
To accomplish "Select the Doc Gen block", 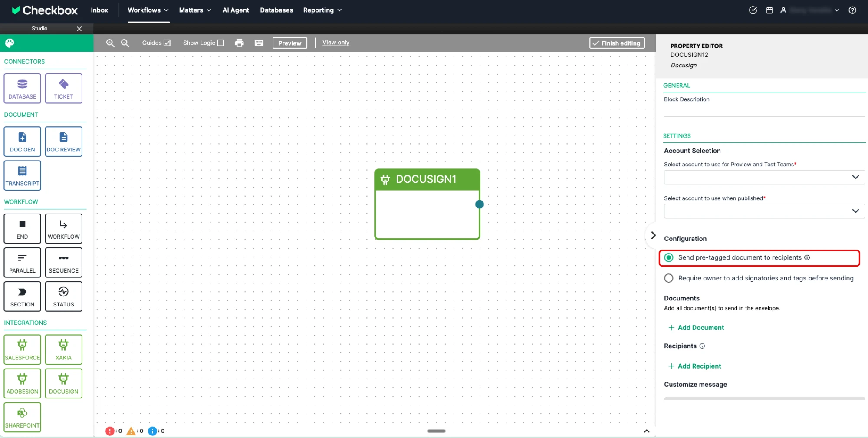I will (x=23, y=142).
